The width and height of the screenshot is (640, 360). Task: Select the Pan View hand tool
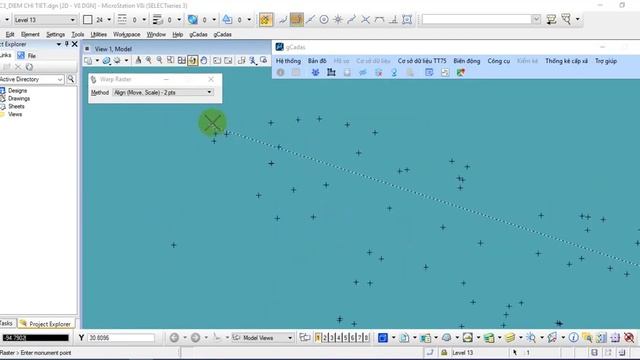point(204,61)
